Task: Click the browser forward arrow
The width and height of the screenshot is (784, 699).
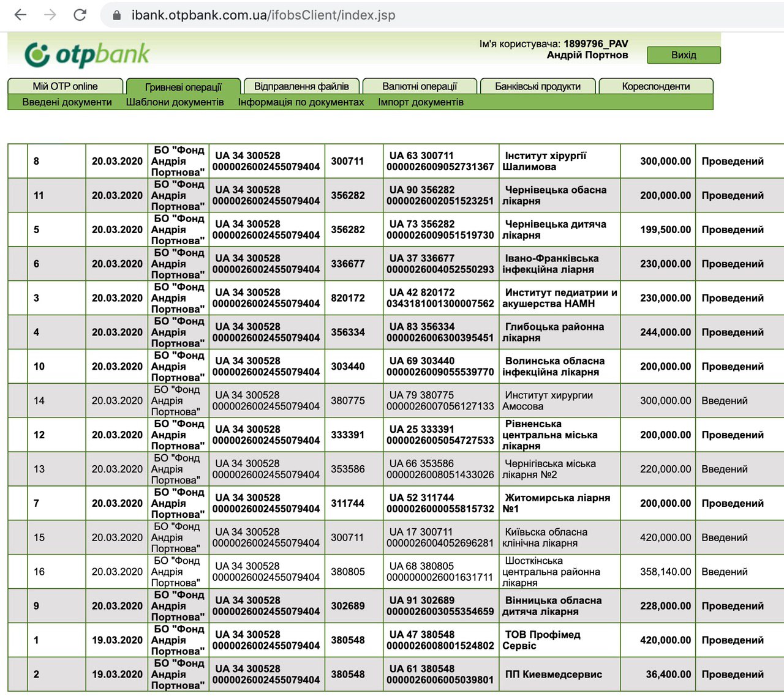Action: click(x=50, y=15)
